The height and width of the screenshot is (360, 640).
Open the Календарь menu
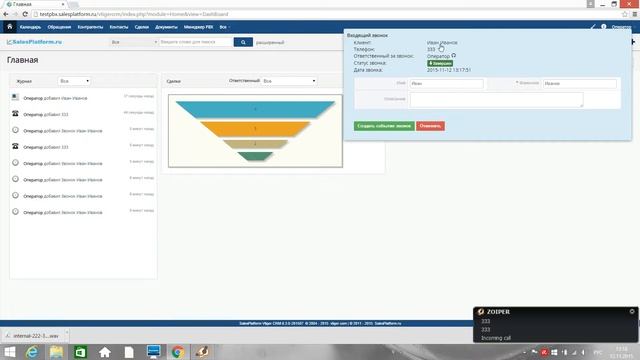(30, 27)
